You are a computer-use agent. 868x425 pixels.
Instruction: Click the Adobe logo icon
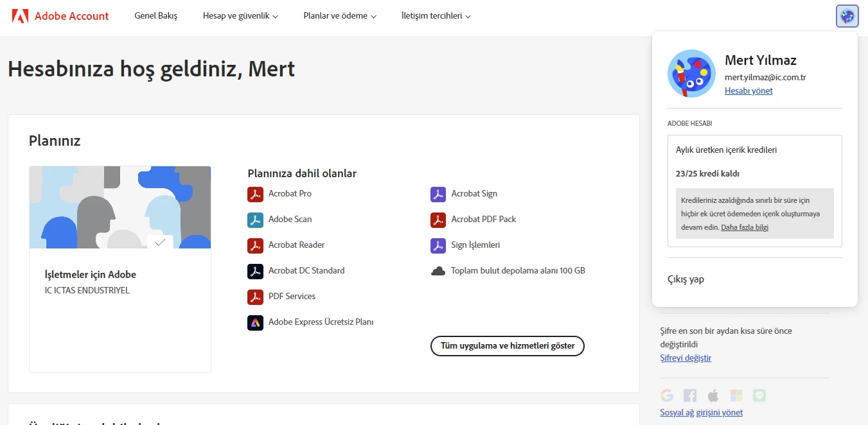pos(21,16)
